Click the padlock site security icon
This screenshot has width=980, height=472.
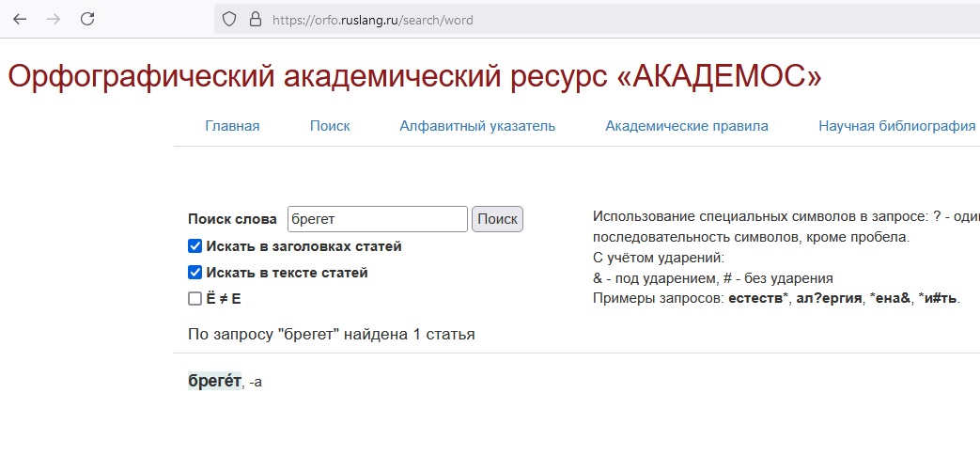(253, 19)
